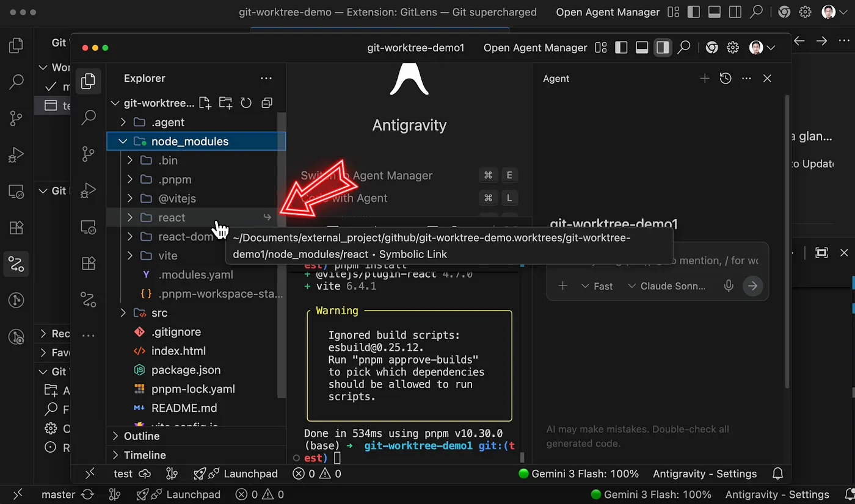Open Run and Debug in git-worktree-demo1 window
The image size is (855, 504).
[x=89, y=190]
